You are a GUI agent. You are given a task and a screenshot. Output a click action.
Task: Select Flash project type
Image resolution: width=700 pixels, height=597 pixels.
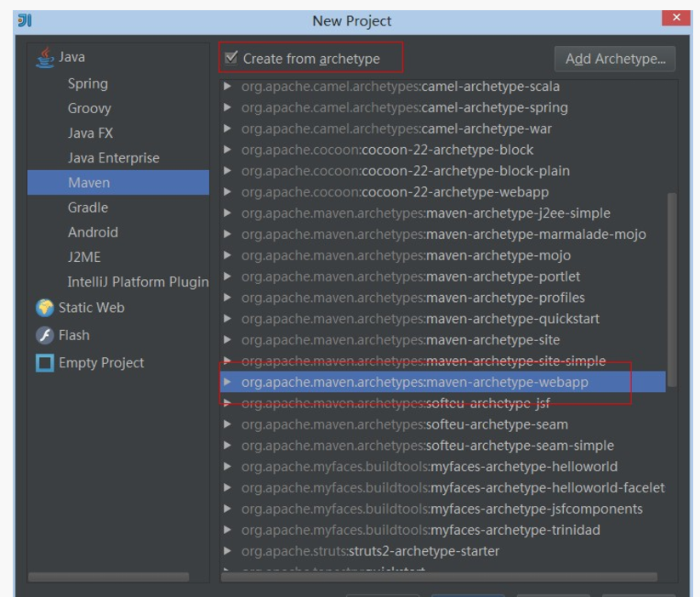pyautogui.click(x=74, y=335)
